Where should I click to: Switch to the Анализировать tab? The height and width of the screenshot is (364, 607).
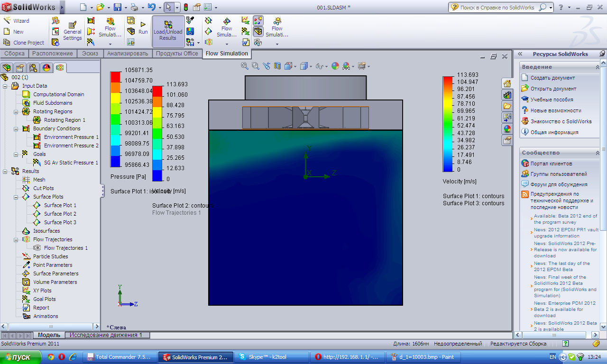point(128,54)
